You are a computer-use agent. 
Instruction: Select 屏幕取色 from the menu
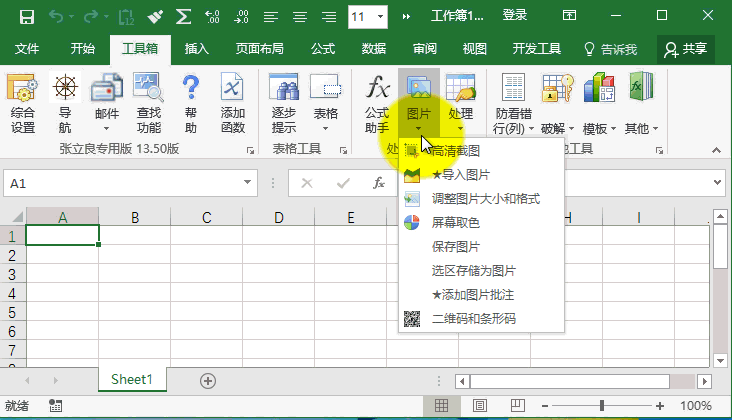point(456,223)
